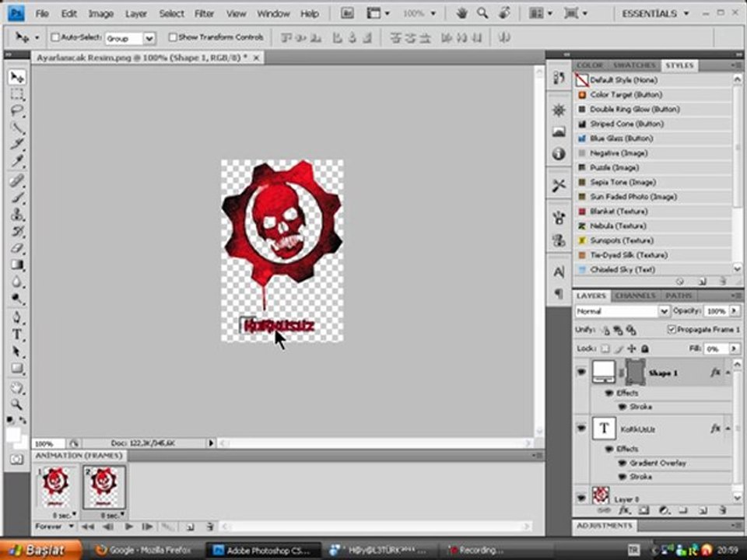The image size is (747, 560).
Task: Toggle Gradient Overlay effect visibility
Action: pos(622,463)
